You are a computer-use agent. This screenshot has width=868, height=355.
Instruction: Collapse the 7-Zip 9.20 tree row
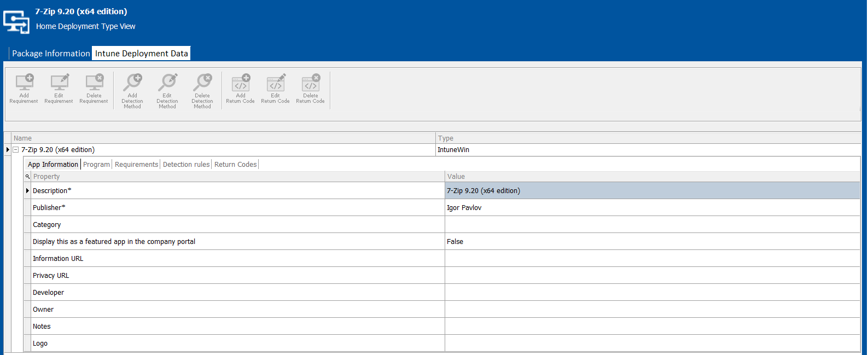(16, 150)
